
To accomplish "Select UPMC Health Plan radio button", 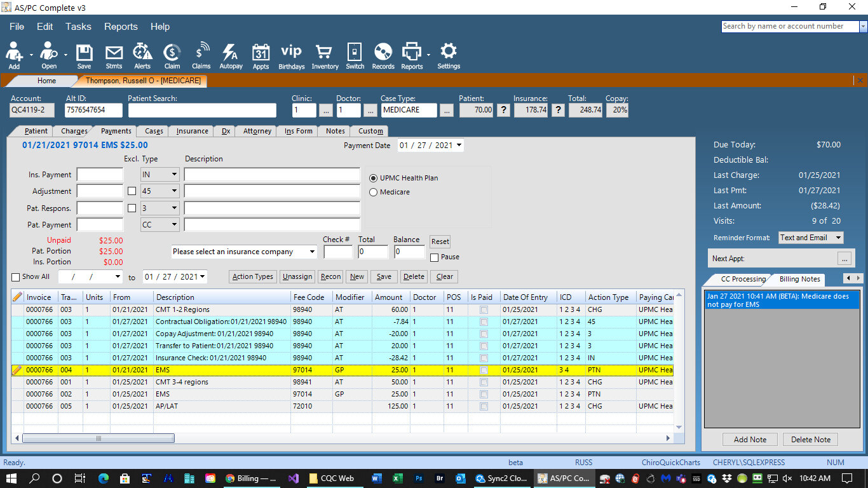I will click(x=374, y=178).
